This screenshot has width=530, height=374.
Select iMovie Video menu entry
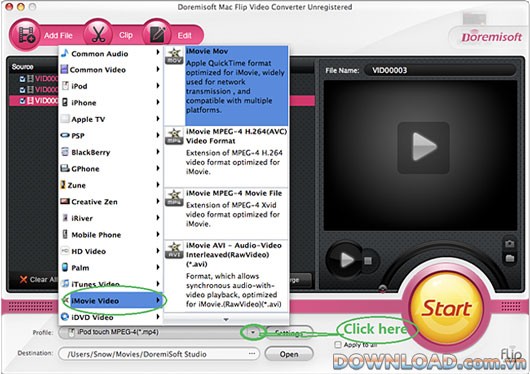(x=111, y=300)
